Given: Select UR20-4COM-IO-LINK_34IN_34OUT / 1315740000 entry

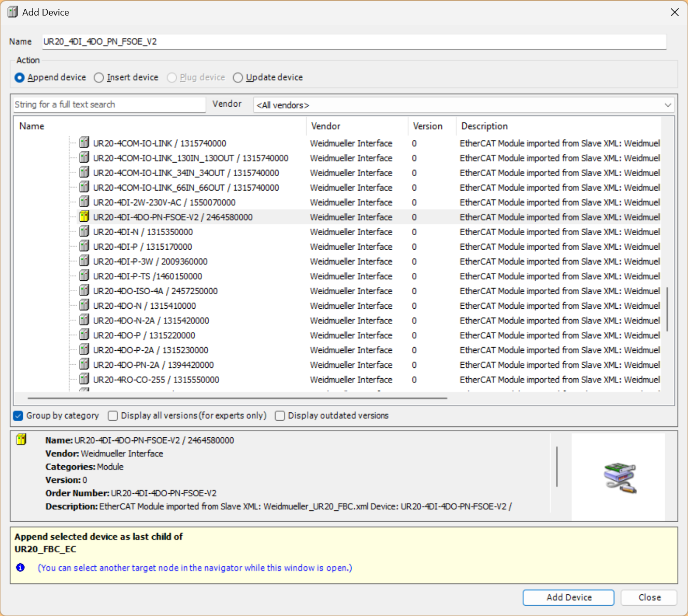Looking at the screenshot, I should 186,173.
